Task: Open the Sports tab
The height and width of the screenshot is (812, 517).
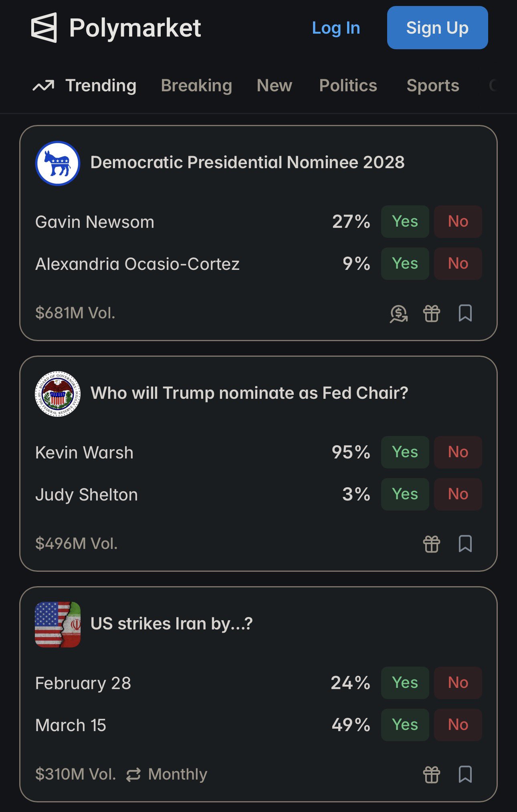Action: pyautogui.click(x=433, y=85)
